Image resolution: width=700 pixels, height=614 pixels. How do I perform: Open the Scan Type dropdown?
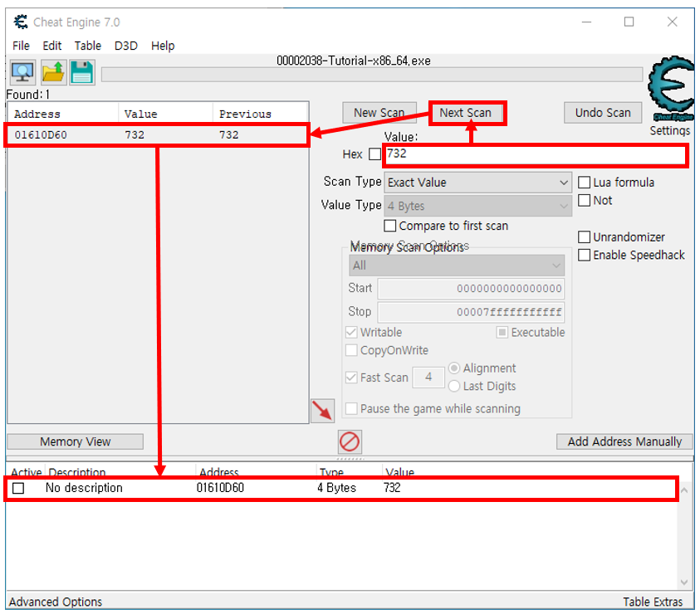click(x=477, y=183)
